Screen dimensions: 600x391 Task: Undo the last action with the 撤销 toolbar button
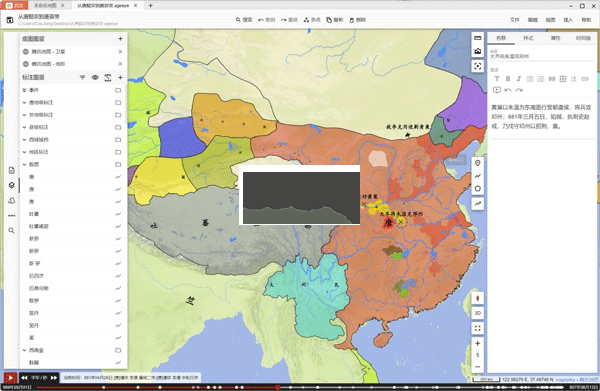267,20
